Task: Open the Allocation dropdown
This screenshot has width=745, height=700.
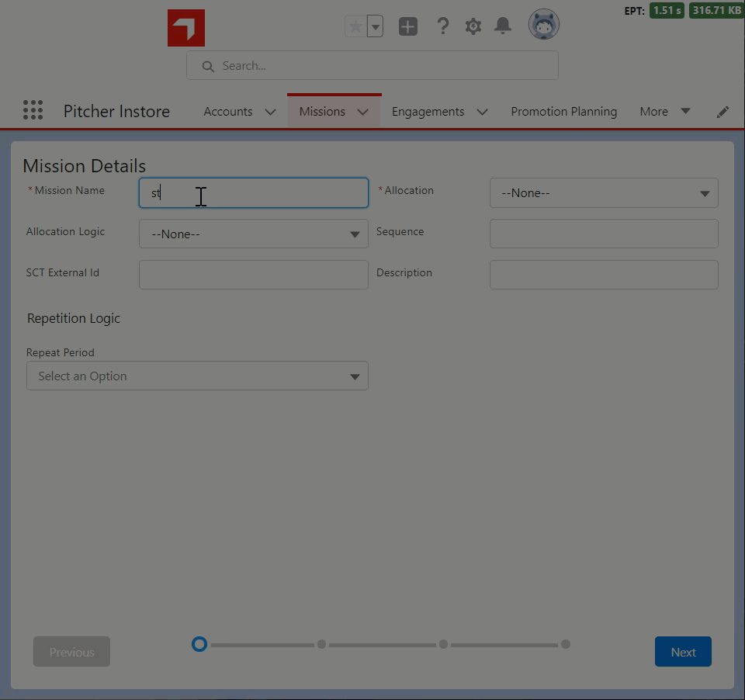Action: (603, 193)
